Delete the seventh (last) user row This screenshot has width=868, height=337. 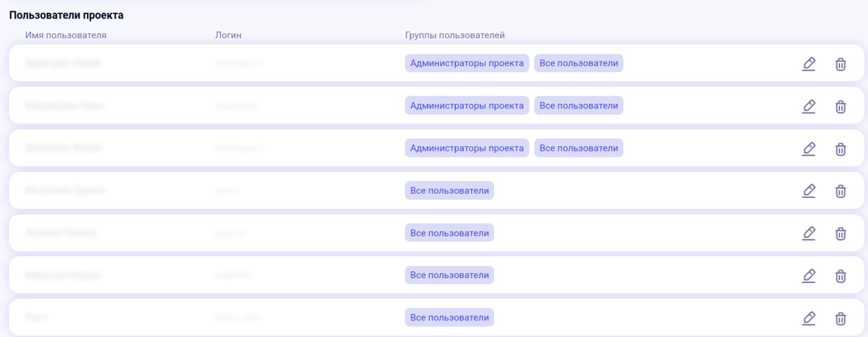click(x=841, y=318)
